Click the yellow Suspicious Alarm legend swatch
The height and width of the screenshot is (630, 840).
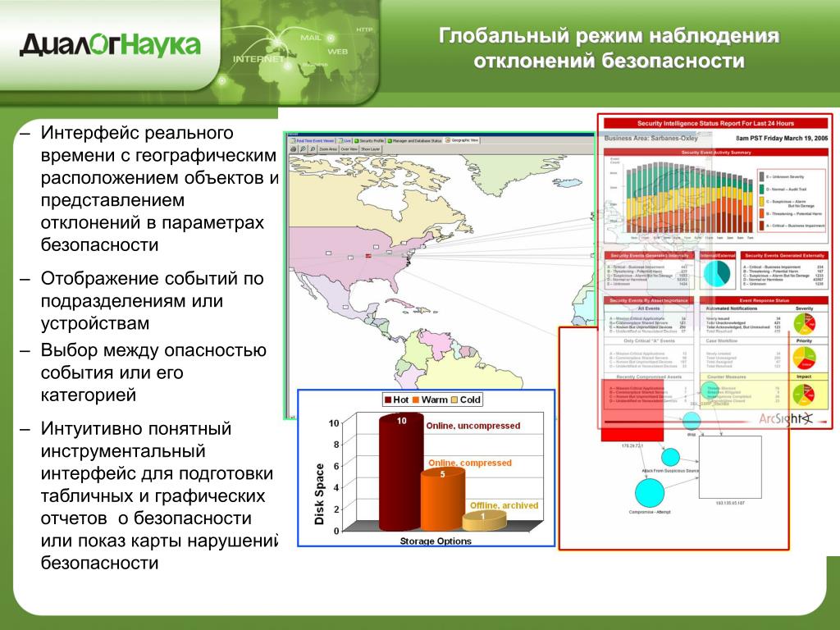click(761, 202)
